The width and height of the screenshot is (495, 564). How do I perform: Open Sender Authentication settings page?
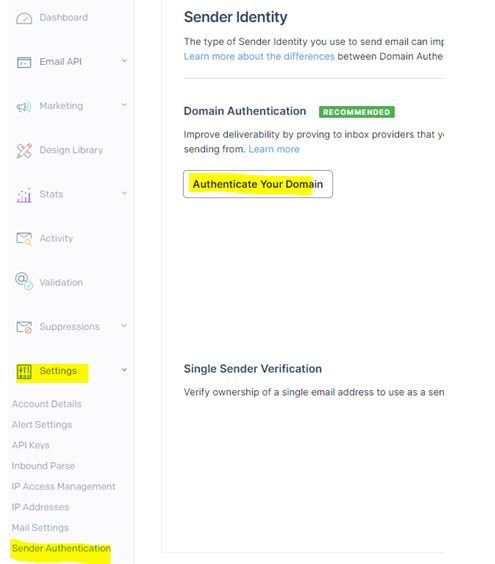61,548
